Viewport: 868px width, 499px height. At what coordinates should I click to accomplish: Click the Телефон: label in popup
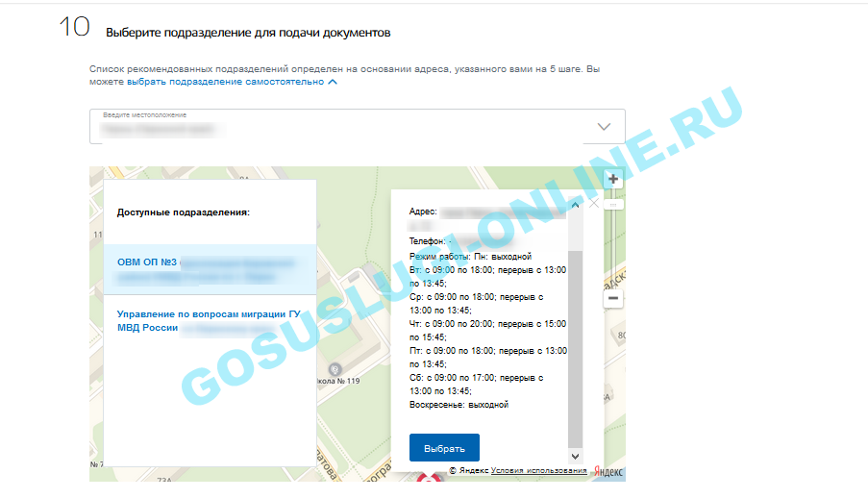click(428, 241)
